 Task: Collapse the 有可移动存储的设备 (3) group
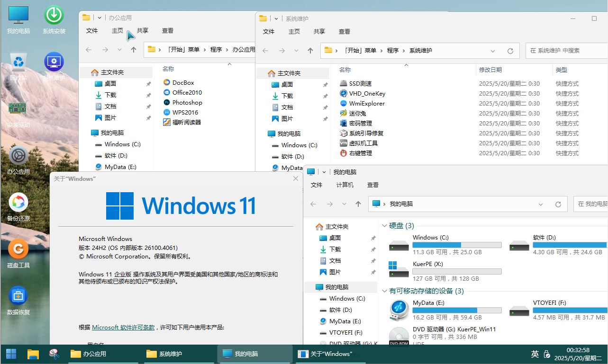[384, 291]
